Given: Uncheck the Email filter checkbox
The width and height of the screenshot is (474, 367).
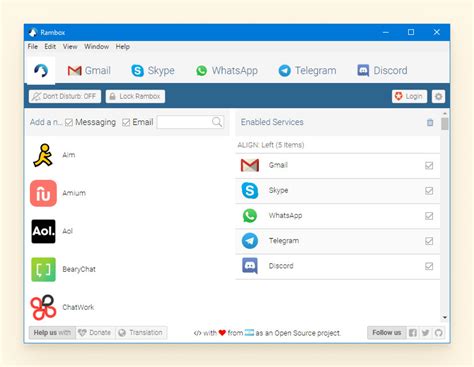Looking at the screenshot, I should coord(126,122).
